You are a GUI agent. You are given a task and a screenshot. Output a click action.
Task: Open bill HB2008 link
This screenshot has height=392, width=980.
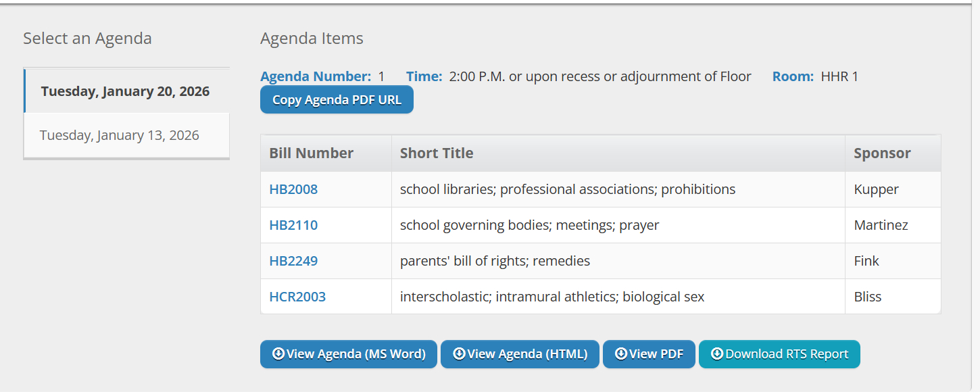pos(293,189)
